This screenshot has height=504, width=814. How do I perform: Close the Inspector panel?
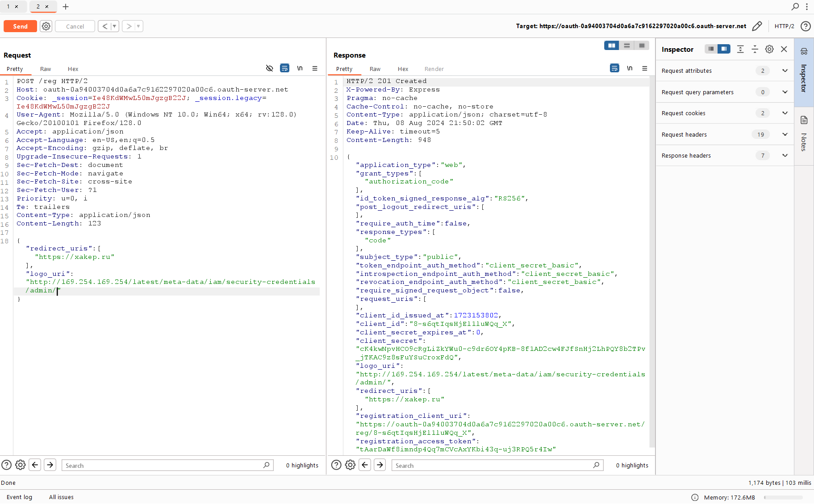click(784, 49)
